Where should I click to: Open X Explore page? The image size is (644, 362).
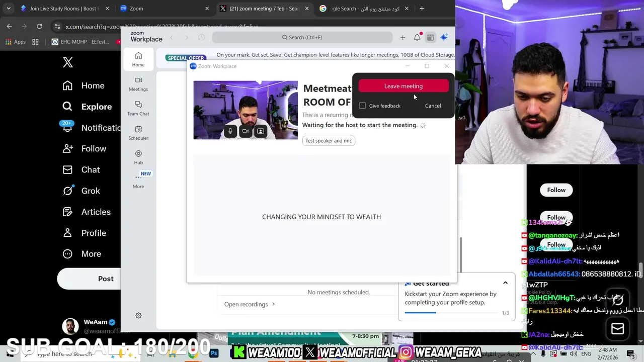[87, 107]
